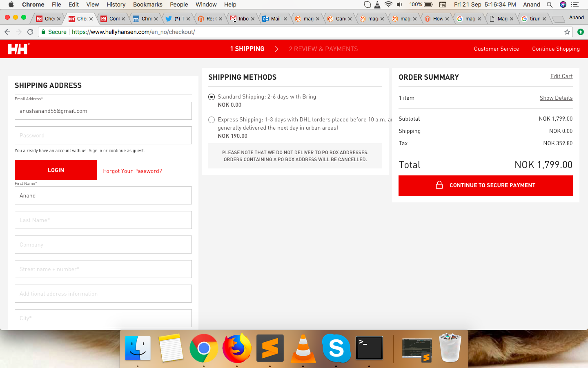Click the LOGIN button
The image size is (588, 368).
tap(56, 170)
